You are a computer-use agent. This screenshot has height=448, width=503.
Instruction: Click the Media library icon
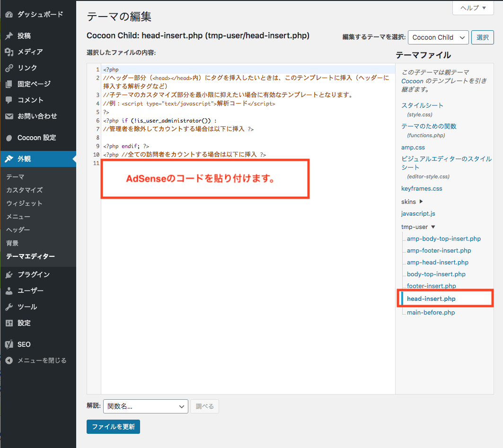(x=9, y=52)
